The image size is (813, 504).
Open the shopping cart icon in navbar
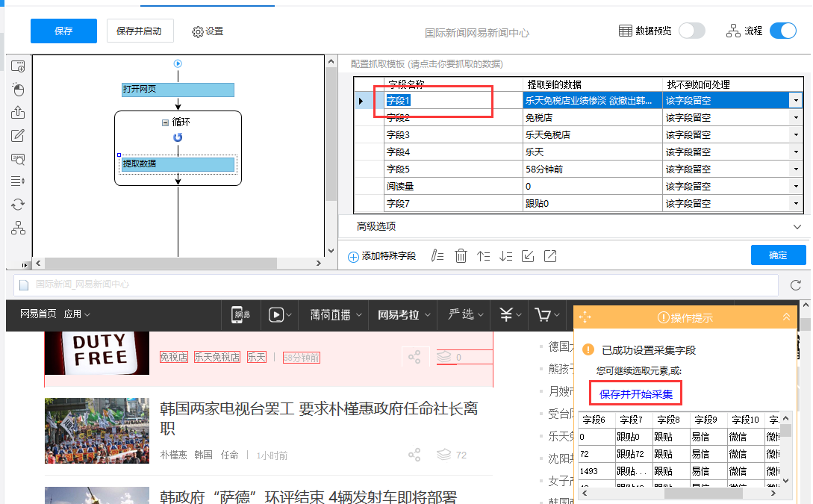pos(543,314)
